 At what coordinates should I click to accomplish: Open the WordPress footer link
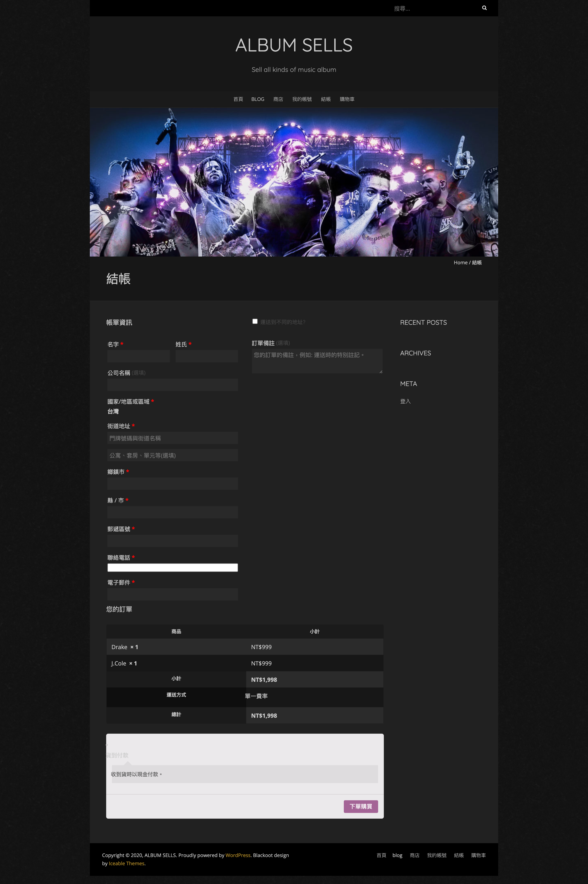point(238,855)
